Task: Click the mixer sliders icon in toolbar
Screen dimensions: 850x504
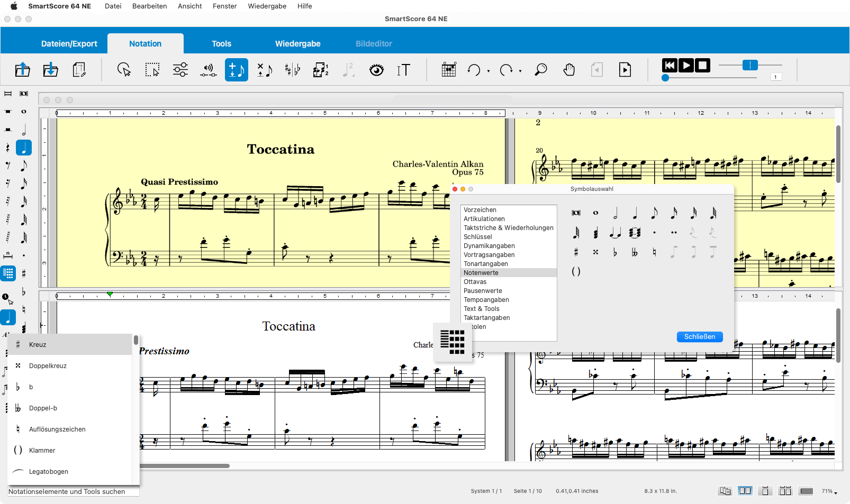Action: coord(180,70)
